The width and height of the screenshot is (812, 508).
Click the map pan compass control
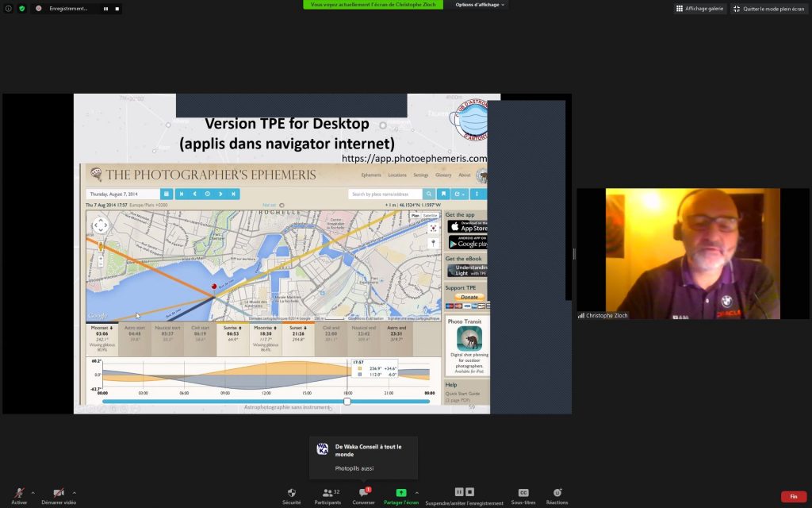[x=101, y=225]
